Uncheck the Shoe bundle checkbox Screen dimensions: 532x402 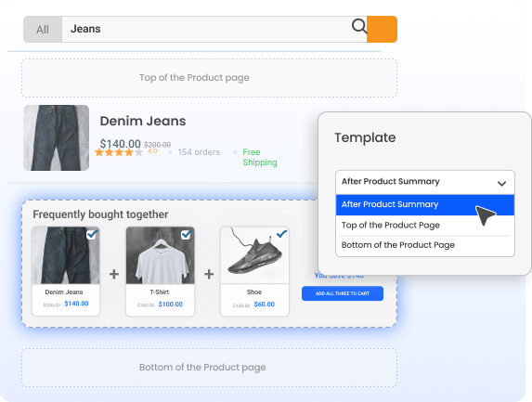click(281, 234)
